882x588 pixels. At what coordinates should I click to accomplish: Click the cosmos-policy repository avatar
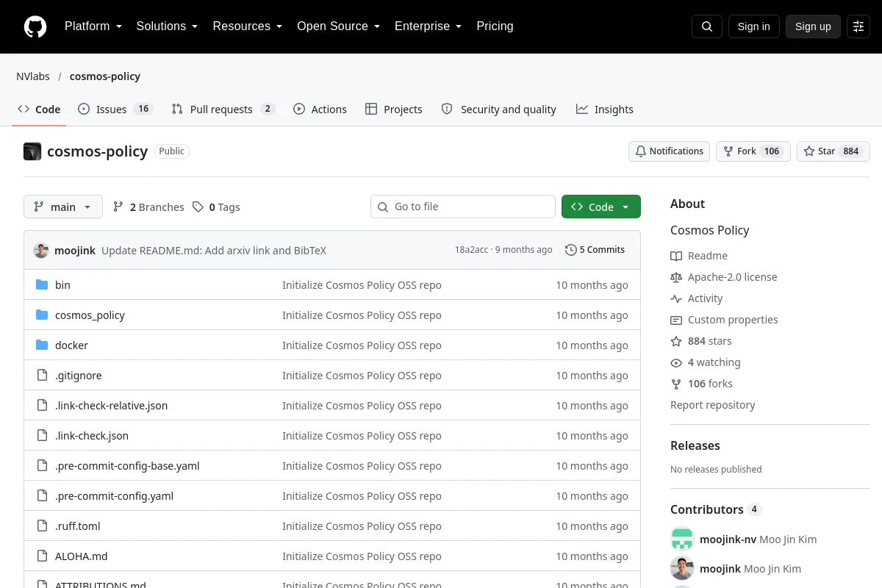click(x=32, y=151)
